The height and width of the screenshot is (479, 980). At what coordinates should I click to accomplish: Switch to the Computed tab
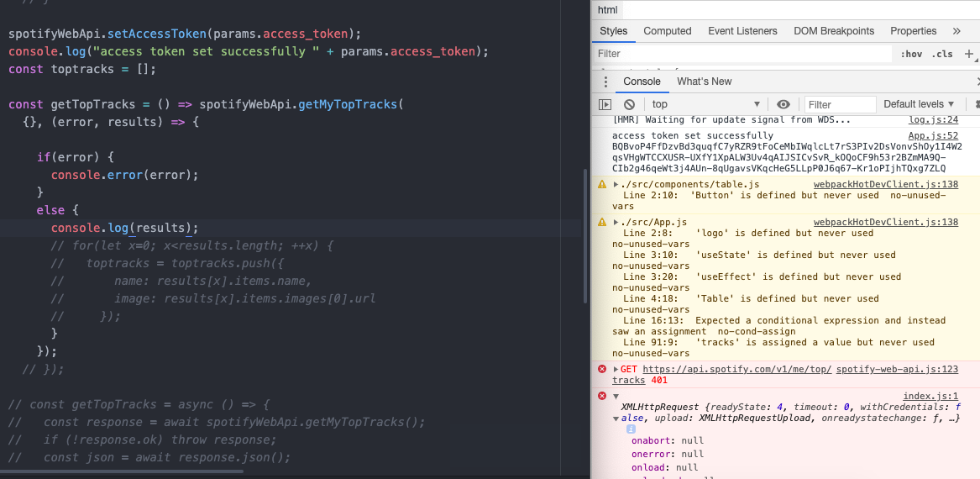668,31
